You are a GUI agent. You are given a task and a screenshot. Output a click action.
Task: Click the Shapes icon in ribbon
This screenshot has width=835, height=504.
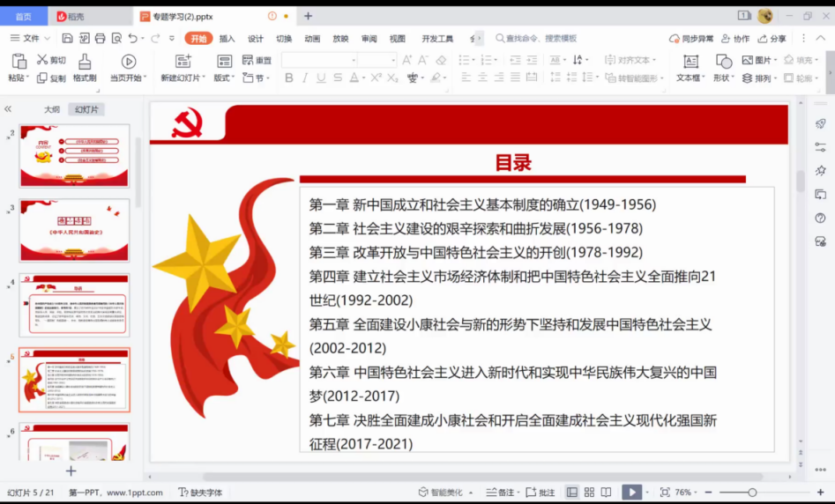724,62
